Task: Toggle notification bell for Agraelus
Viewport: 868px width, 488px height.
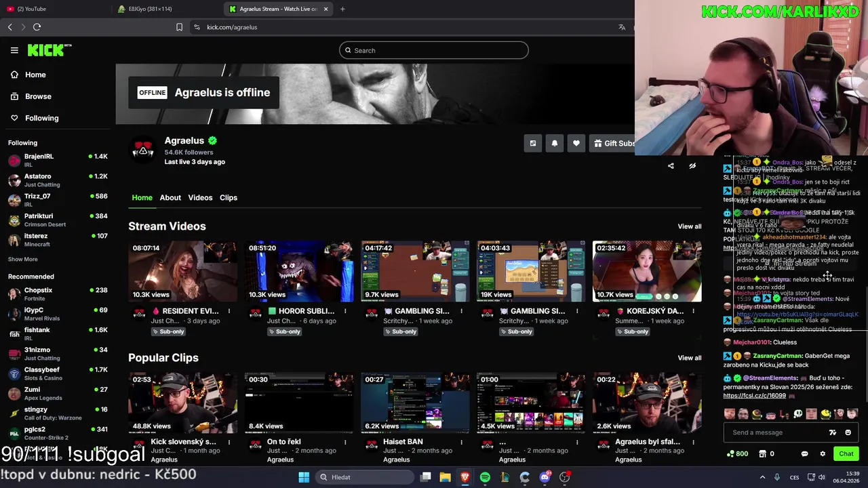Action: point(555,143)
